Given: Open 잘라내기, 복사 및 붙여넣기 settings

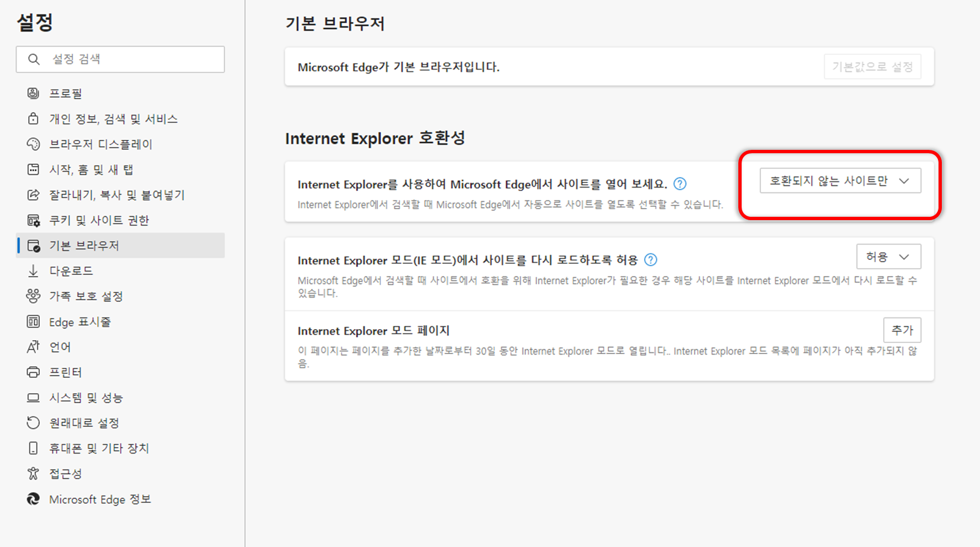Looking at the screenshot, I should (x=121, y=195).
